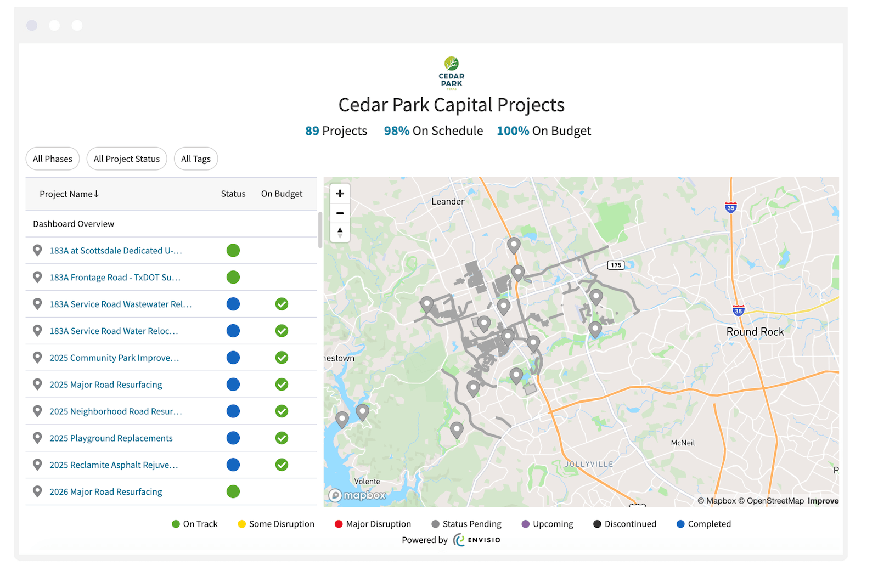Click on-budget checkmark for 183A Service Road Wastewater
Screen dimensions: 878x588
point(282,304)
